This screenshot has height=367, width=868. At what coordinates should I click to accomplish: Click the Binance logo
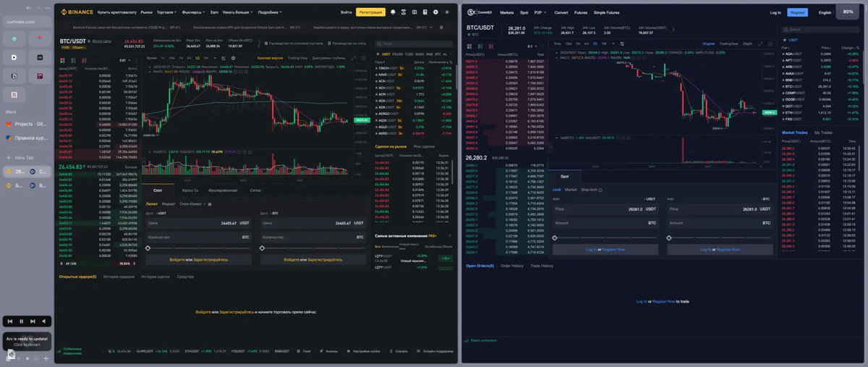77,12
